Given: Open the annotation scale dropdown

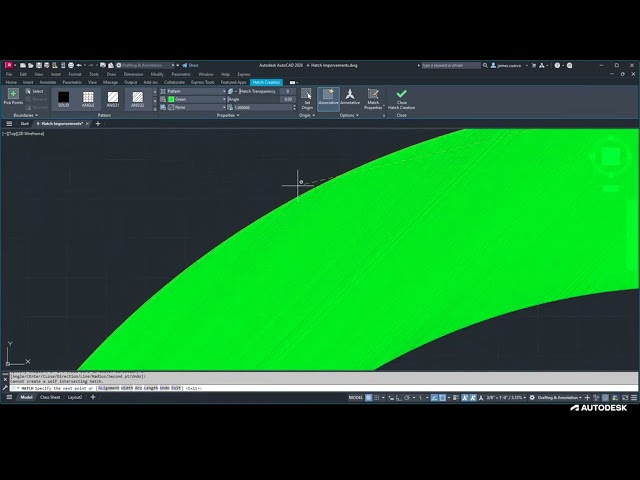Looking at the screenshot, I should click(x=506, y=398).
